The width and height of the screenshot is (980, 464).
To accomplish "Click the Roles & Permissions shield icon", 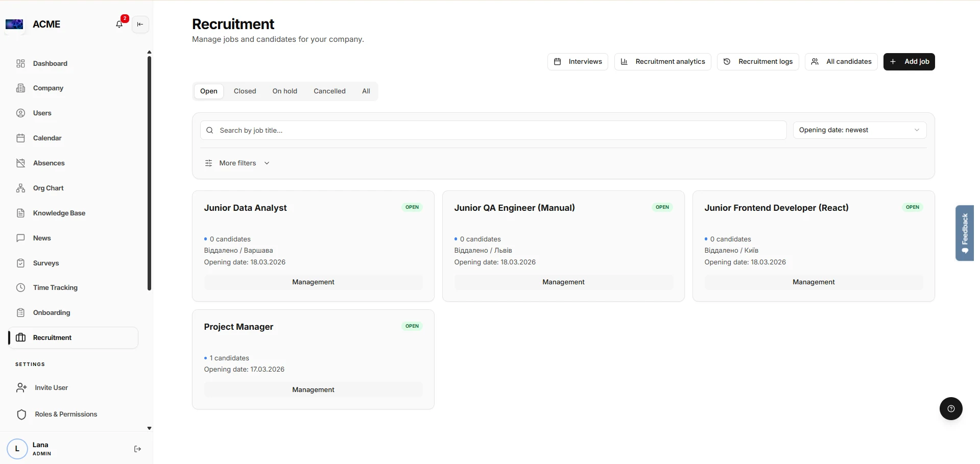I will [x=21, y=414].
